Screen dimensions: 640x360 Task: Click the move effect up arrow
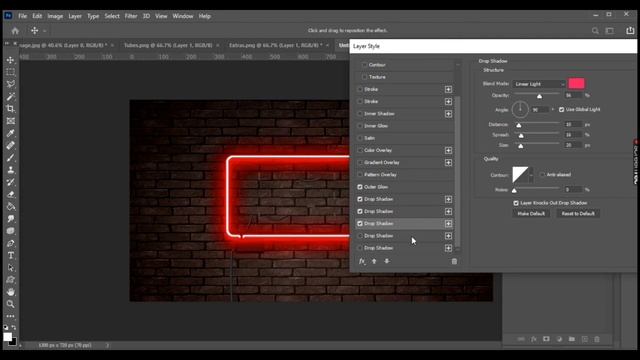tap(374, 261)
